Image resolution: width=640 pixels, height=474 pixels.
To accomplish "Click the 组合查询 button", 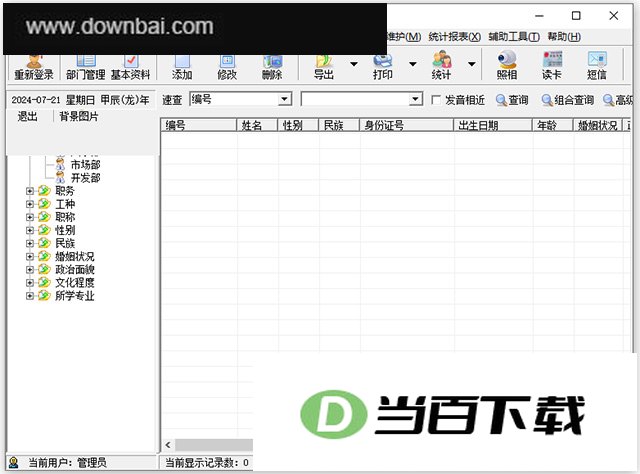I will pos(567,100).
